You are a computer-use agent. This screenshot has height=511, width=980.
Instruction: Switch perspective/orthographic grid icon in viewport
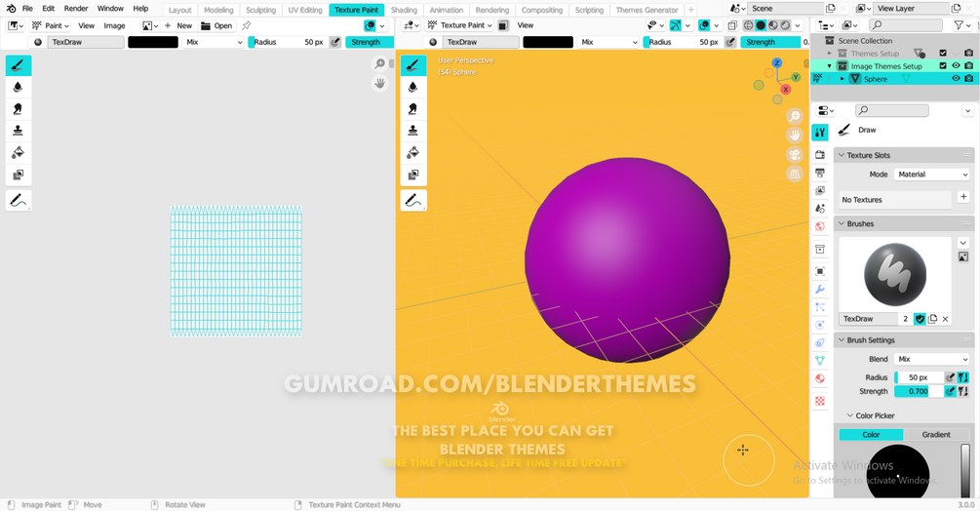(795, 175)
